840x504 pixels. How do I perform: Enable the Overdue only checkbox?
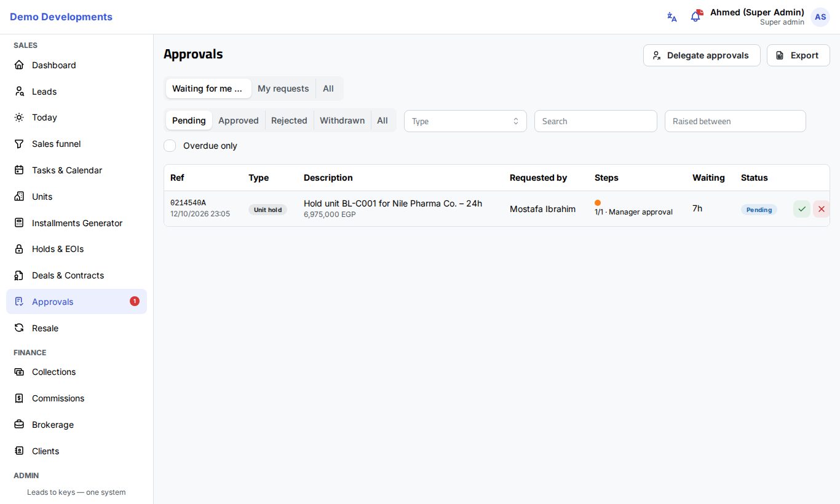(170, 146)
